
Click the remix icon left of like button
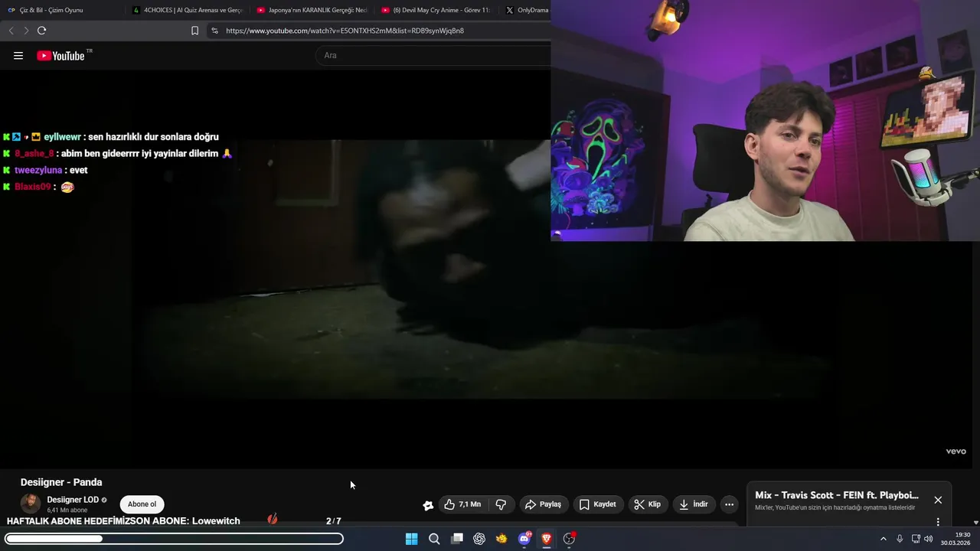coord(428,505)
